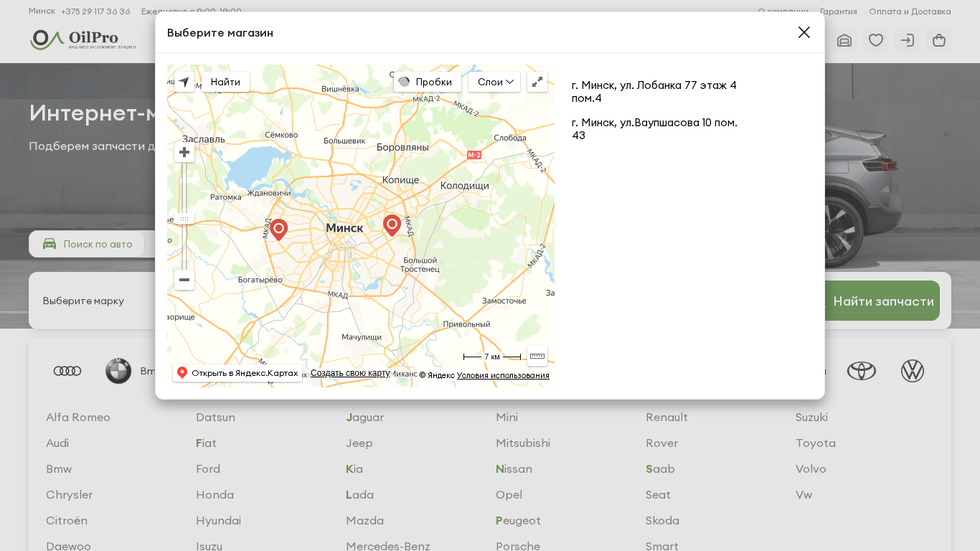The width and height of the screenshot is (980, 551).
Task: Select the ул. Ваупшасова 10 store address
Action: coord(654,128)
